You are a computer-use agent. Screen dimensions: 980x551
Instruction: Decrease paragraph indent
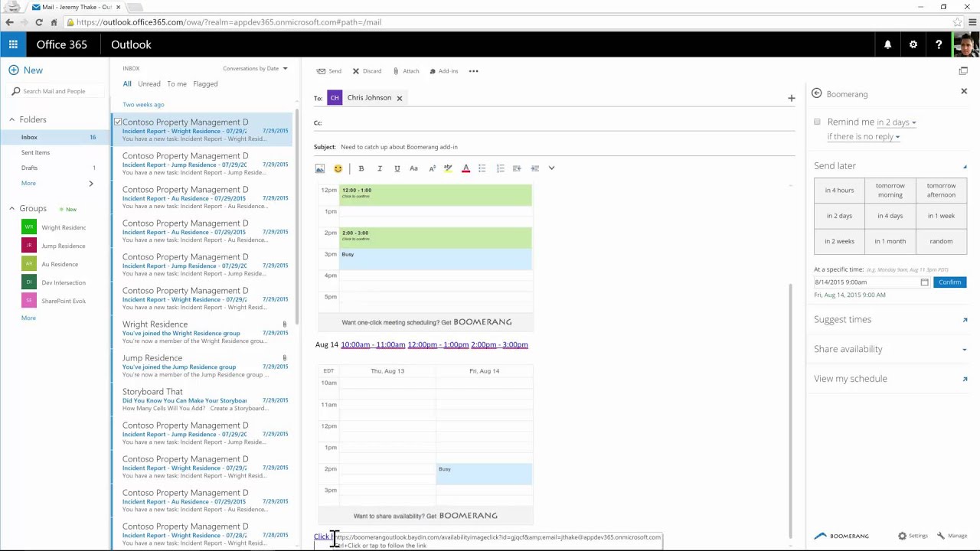pos(517,168)
